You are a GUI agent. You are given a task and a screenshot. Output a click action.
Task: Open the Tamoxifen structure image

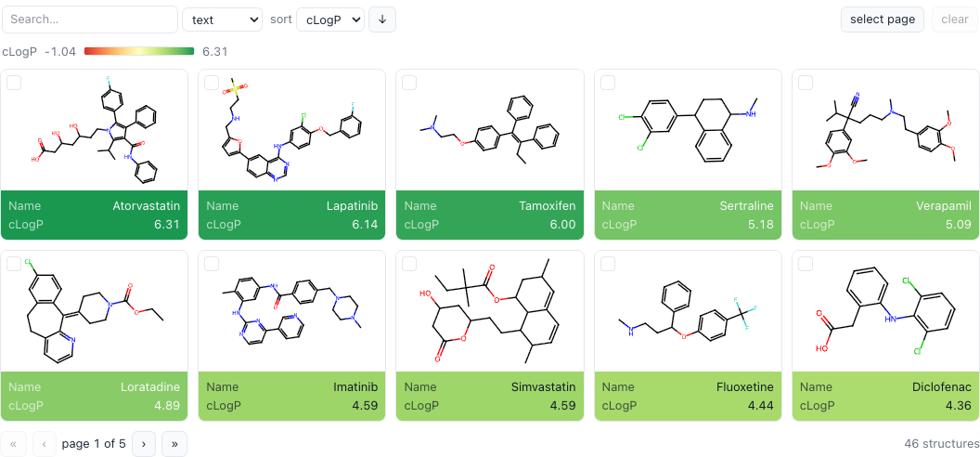pyautogui.click(x=490, y=130)
